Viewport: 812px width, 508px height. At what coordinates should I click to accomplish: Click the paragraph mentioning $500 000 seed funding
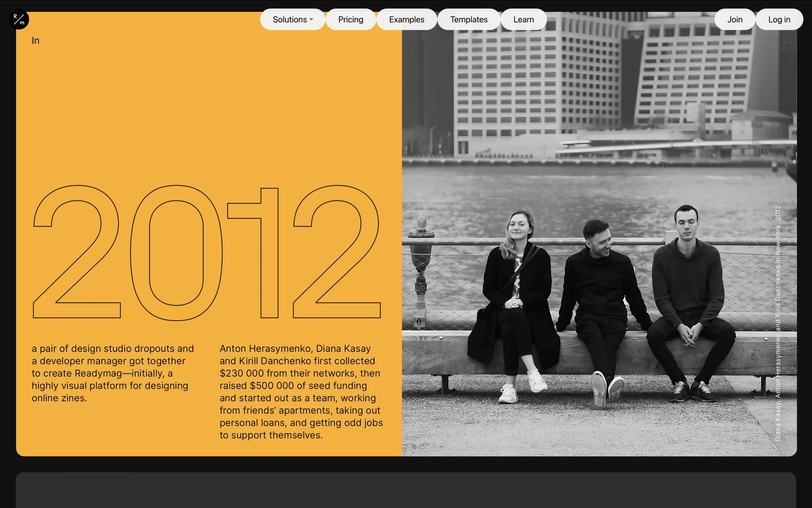point(301,392)
